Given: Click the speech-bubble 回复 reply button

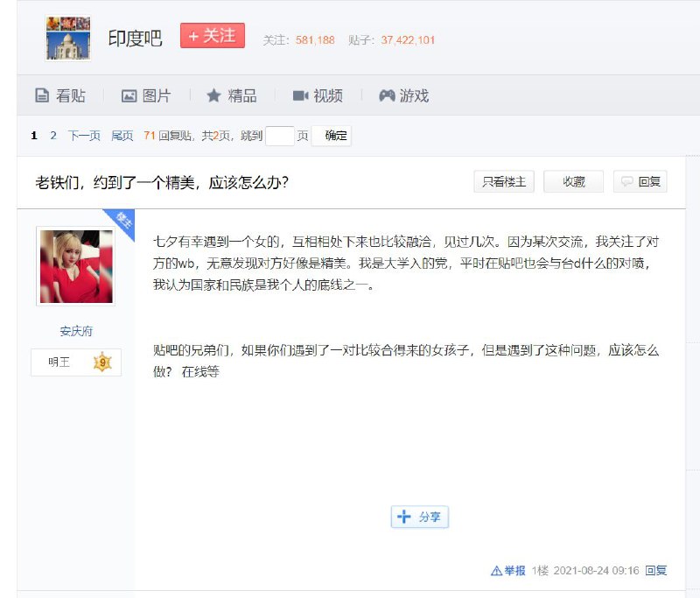Looking at the screenshot, I should 640,182.
